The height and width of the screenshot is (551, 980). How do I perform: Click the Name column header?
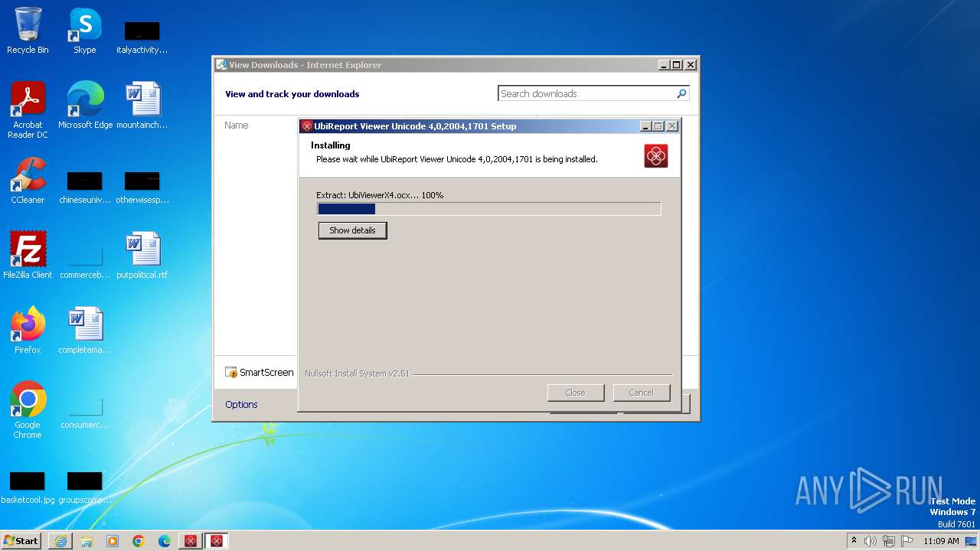pos(237,125)
